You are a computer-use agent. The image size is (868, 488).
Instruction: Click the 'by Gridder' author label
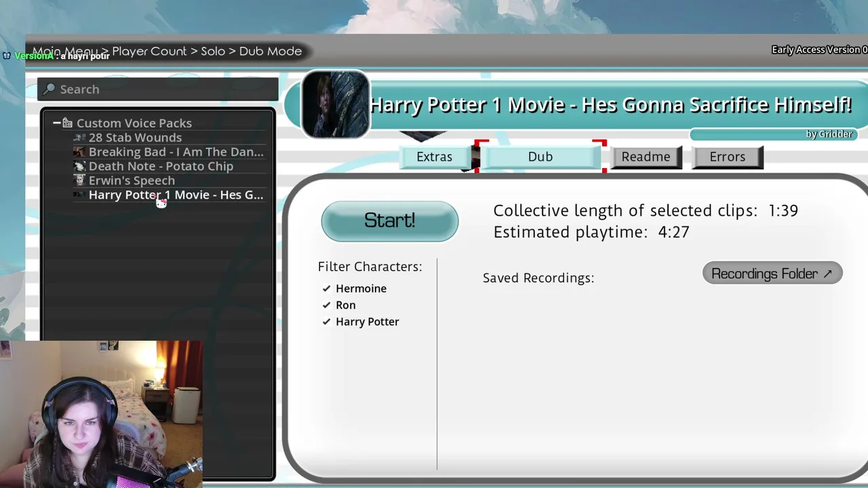pyautogui.click(x=829, y=134)
